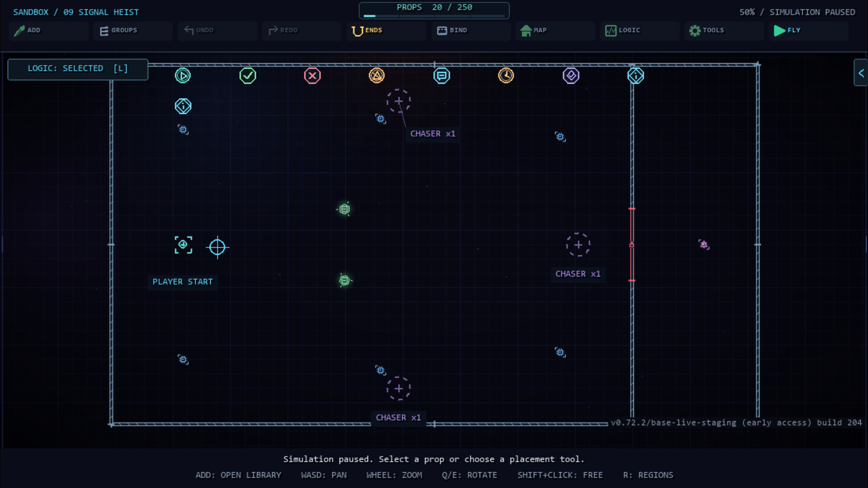The width and height of the screenshot is (868, 488).
Task: Toggle the LOGIC: SELECTED [L] filter
Action: (x=78, y=69)
